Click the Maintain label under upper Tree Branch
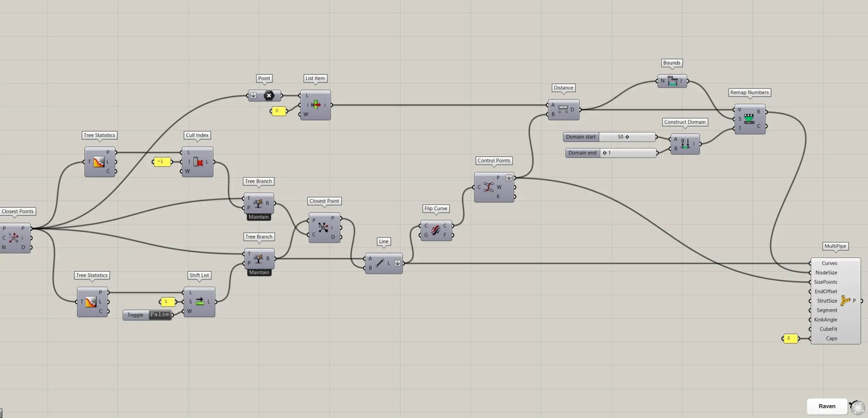The width and height of the screenshot is (868, 418). [259, 217]
